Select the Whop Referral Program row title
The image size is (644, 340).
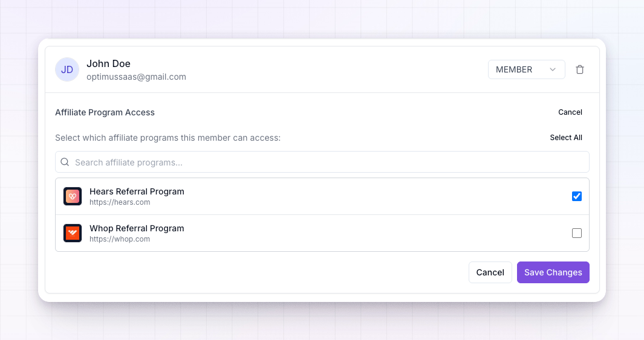tap(137, 228)
